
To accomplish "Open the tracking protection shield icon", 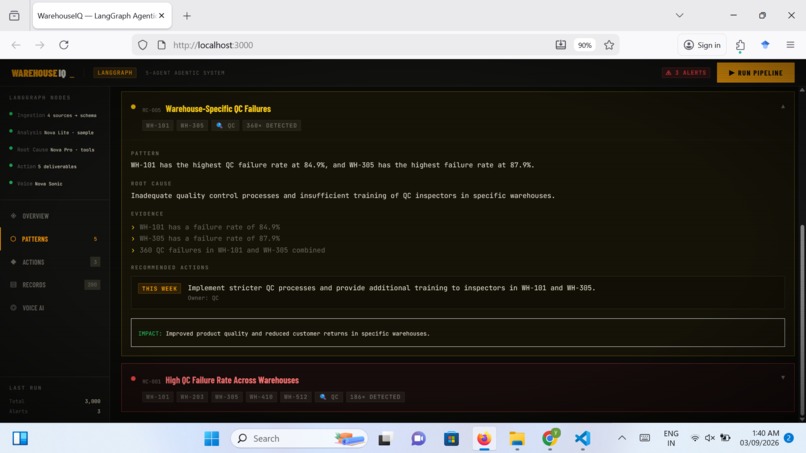I will 142,45.
